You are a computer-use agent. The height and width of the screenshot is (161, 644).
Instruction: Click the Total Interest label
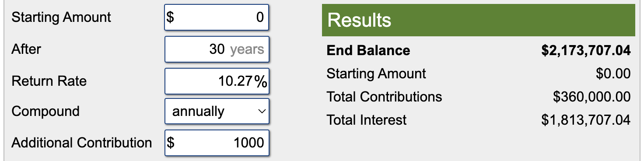(x=367, y=120)
